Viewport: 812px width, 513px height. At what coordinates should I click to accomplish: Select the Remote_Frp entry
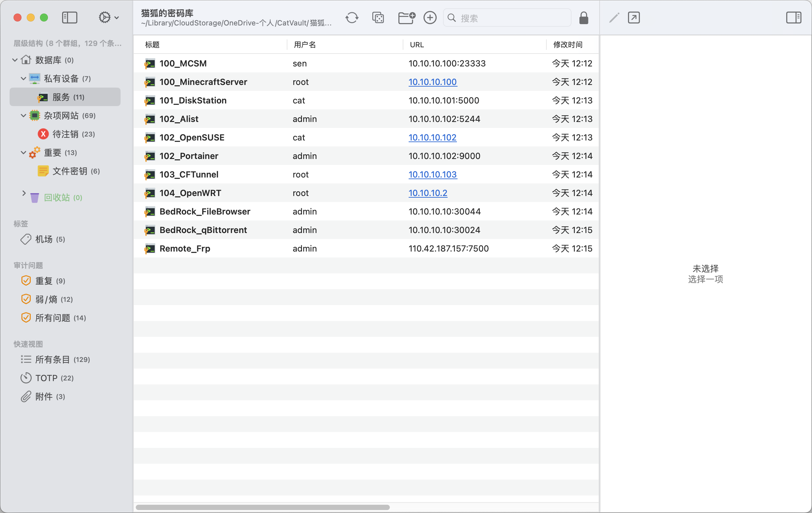click(366, 249)
